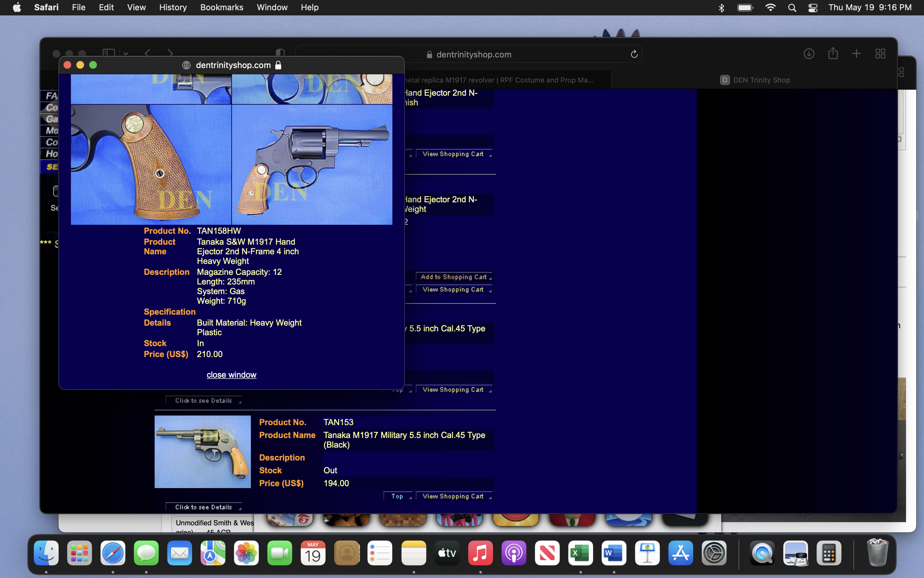Switch to the DEN Trinity Shop tab

tap(755, 80)
